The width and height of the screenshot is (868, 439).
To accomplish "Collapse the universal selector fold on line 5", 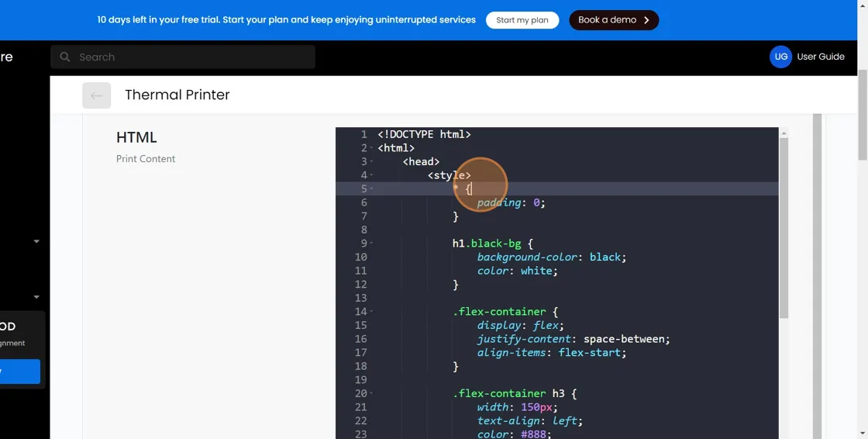I will point(371,189).
